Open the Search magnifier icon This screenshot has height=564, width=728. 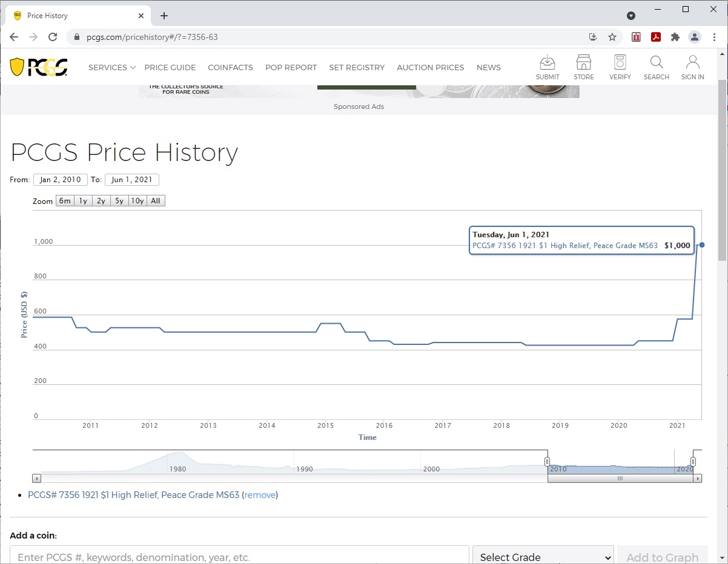(x=656, y=67)
